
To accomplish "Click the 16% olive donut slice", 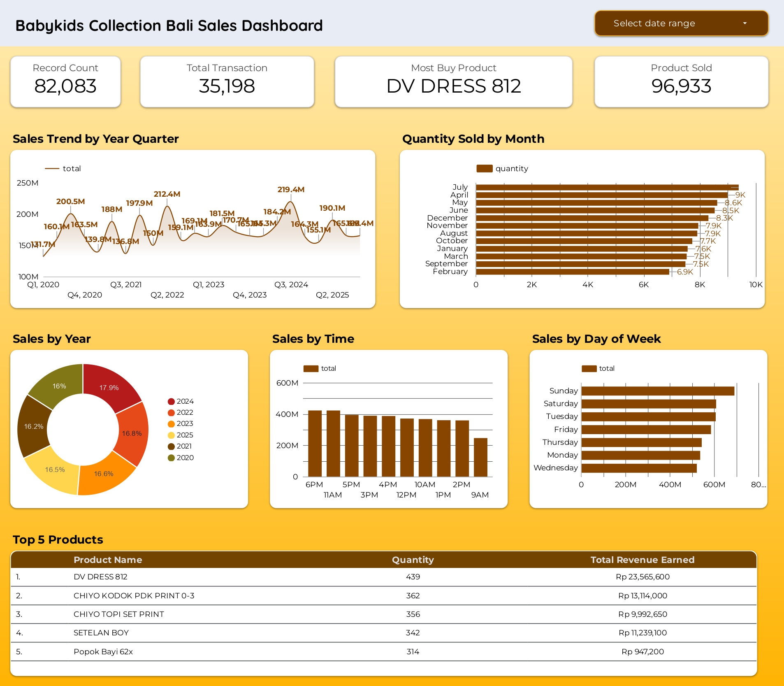I will (59, 386).
